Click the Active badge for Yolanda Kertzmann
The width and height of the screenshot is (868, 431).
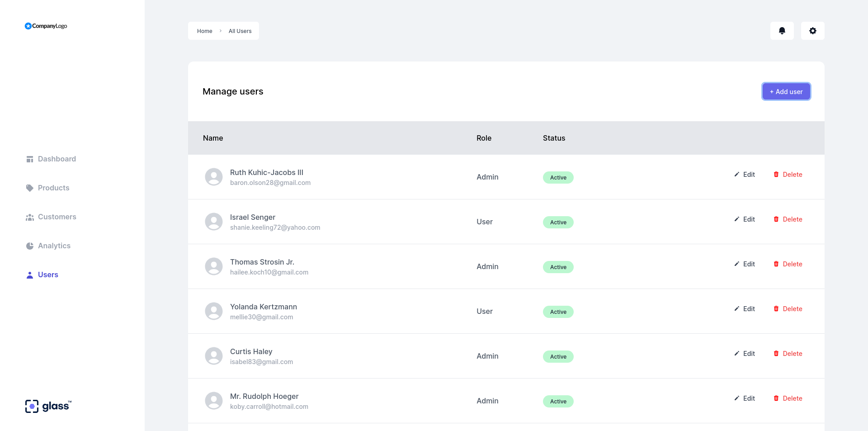tap(558, 312)
